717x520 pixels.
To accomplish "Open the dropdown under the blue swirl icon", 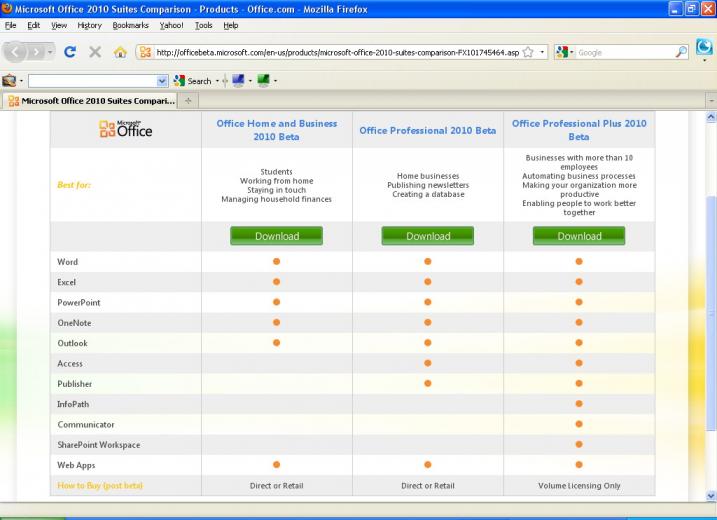I will [x=704, y=60].
